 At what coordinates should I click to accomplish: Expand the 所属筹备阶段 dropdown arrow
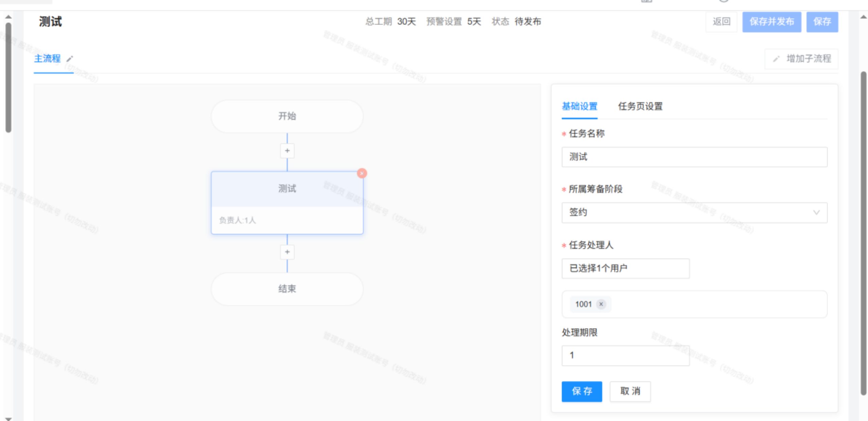[816, 213]
